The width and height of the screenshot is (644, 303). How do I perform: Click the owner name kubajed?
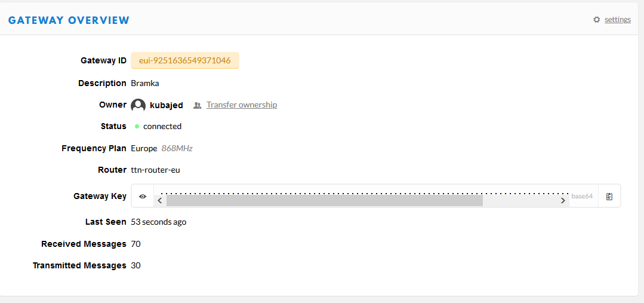[x=166, y=105]
